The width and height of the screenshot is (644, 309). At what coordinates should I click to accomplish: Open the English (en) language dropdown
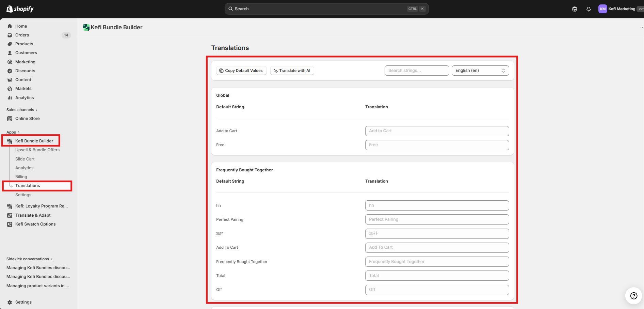point(480,71)
